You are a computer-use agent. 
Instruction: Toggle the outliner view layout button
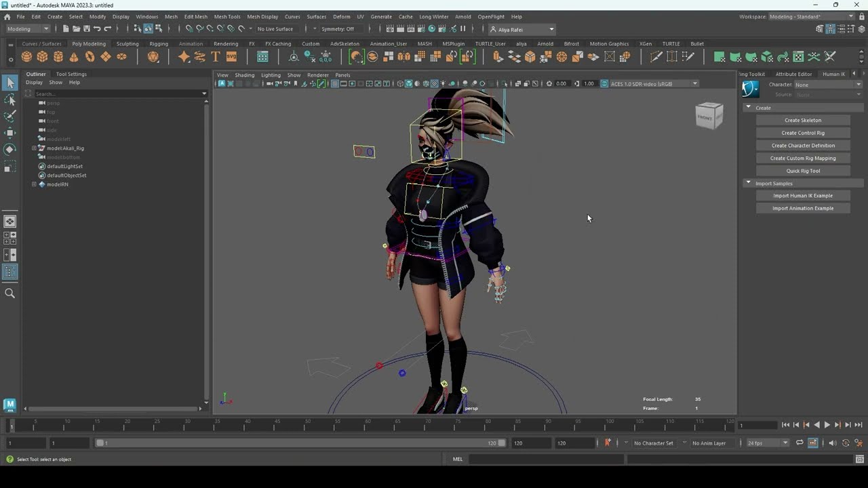[9, 272]
